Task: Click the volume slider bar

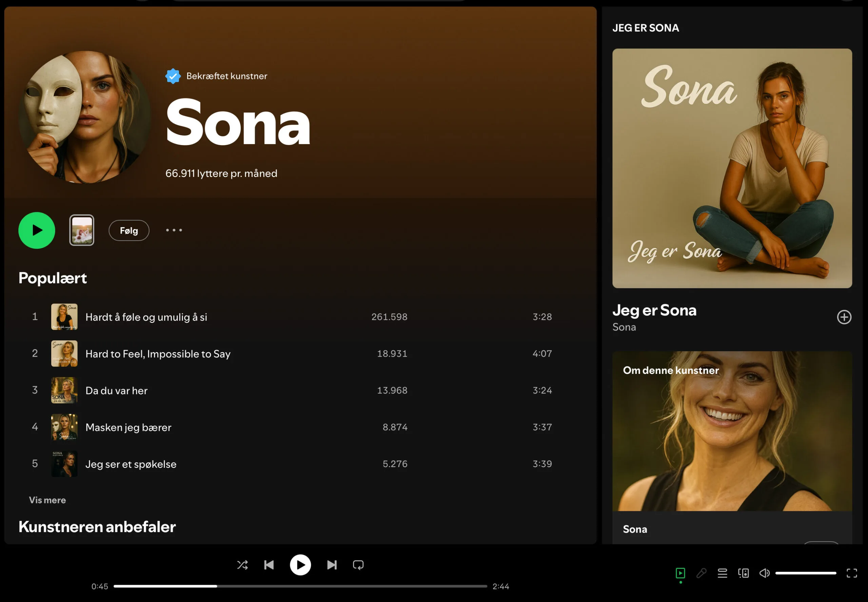Action: pos(805,573)
